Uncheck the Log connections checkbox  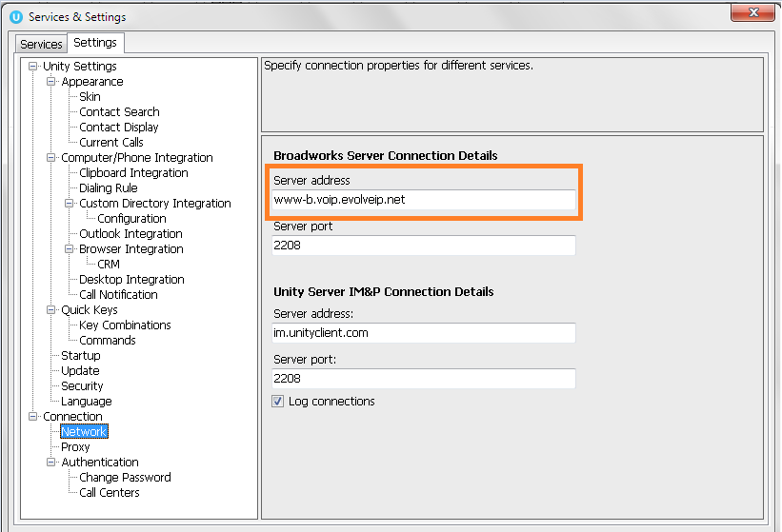pos(278,402)
